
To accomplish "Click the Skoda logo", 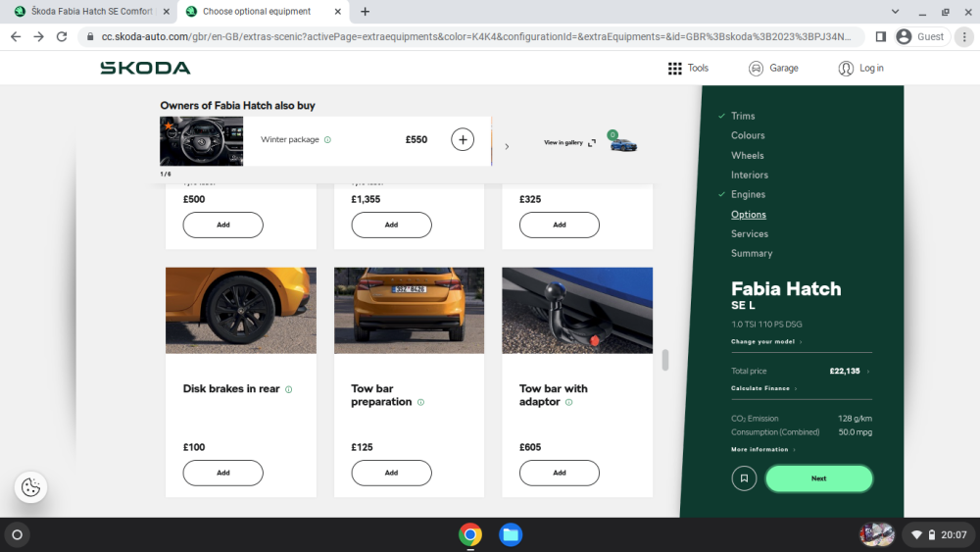I will [x=146, y=68].
